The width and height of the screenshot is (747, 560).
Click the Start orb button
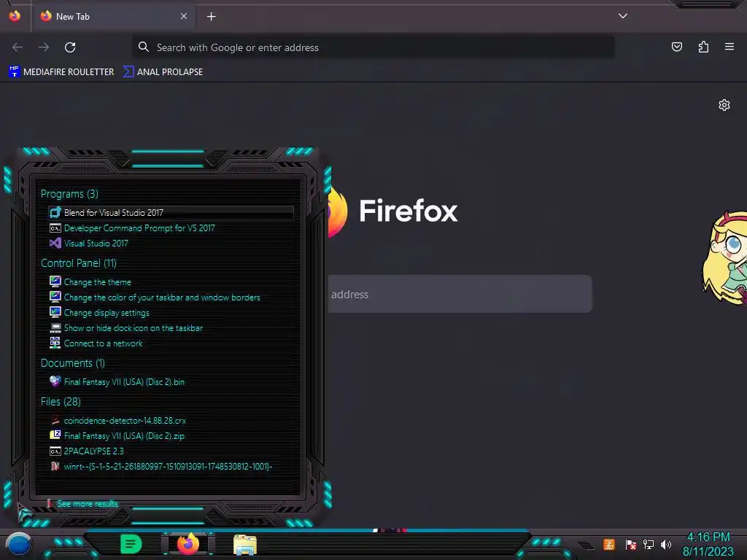(x=18, y=544)
